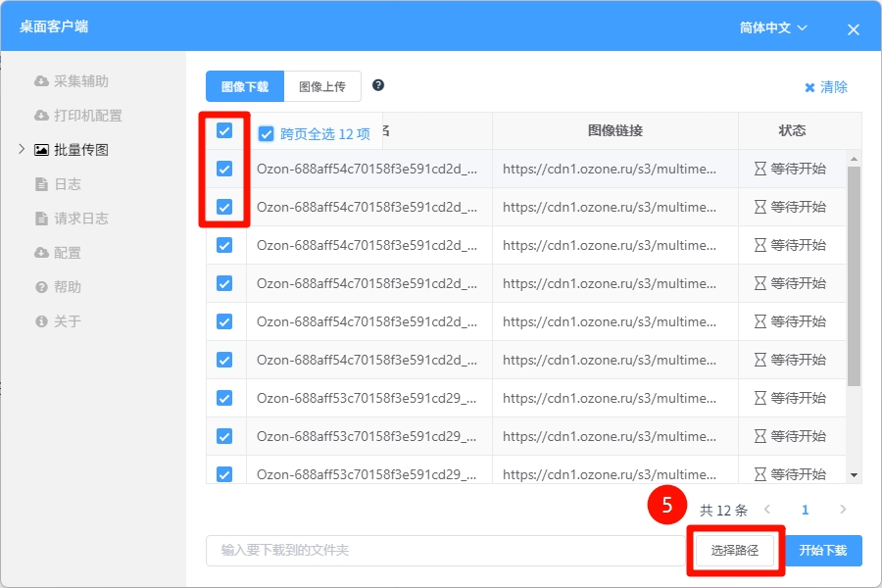Toggle the select-all checkbox in table header
882x588 pixels.
224,130
